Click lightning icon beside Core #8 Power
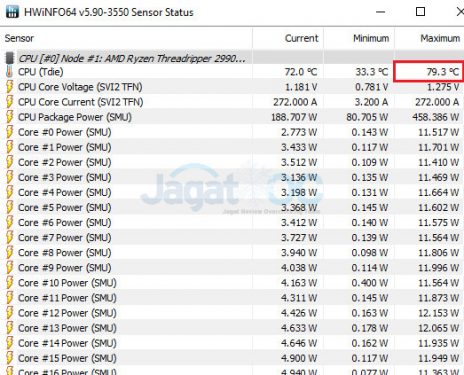 [10, 253]
